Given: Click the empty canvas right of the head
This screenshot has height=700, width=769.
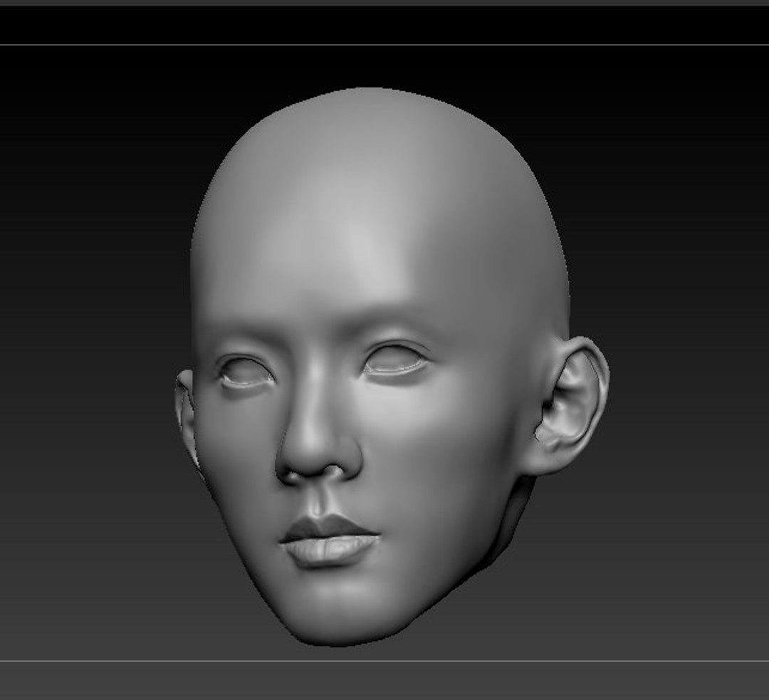Looking at the screenshot, I should point(684,356).
